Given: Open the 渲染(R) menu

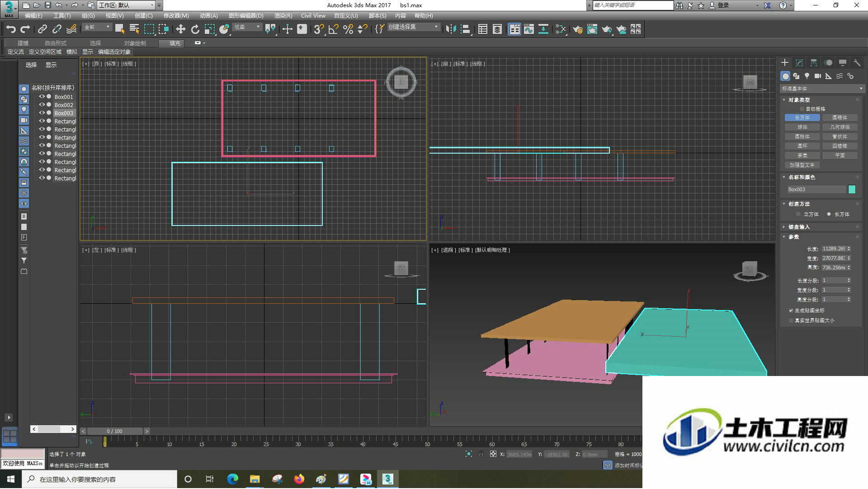Looking at the screenshot, I should (x=283, y=16).
